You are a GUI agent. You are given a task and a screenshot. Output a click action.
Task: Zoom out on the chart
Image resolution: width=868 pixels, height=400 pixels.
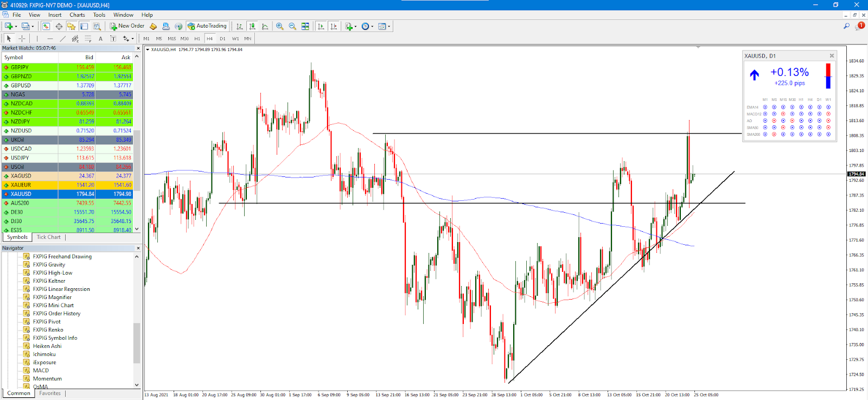pos(292,26)
